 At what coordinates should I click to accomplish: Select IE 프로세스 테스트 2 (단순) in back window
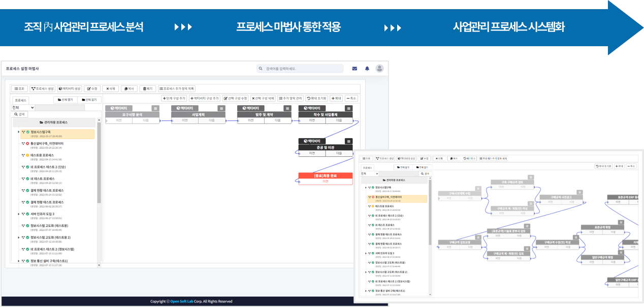pyautogui.click(x=48, y=167)
